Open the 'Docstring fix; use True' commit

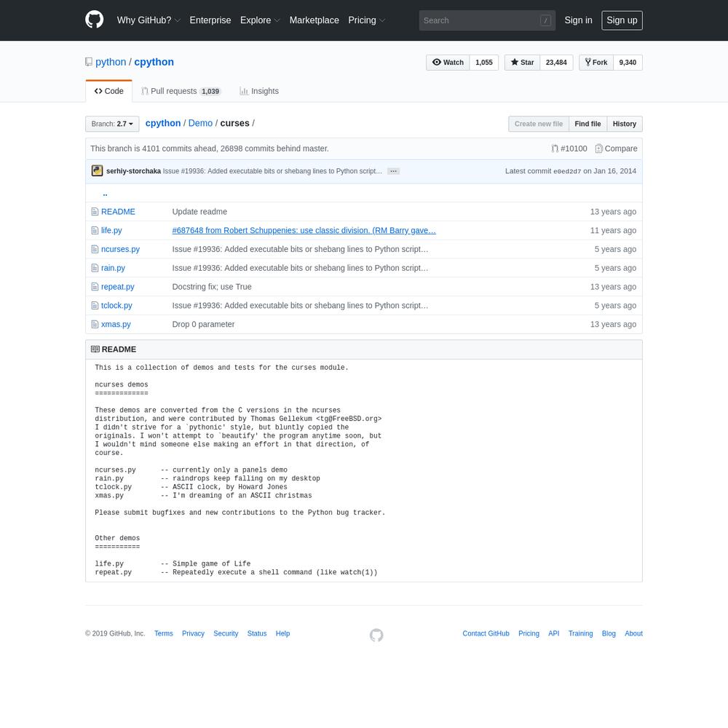pos(212,287)
